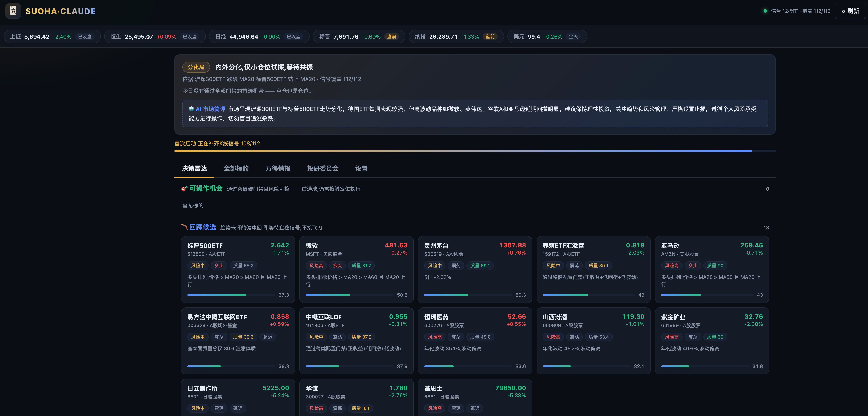Image resolution: width=868 pixels, height=416 pixels.
Task: Click the 盘前 badge in 纳指 pill
Action: pos(490,36)
